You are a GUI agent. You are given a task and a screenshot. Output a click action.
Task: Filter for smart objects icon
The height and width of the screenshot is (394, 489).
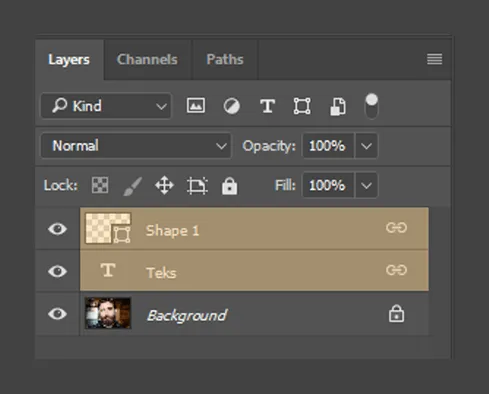pos(338,107)
